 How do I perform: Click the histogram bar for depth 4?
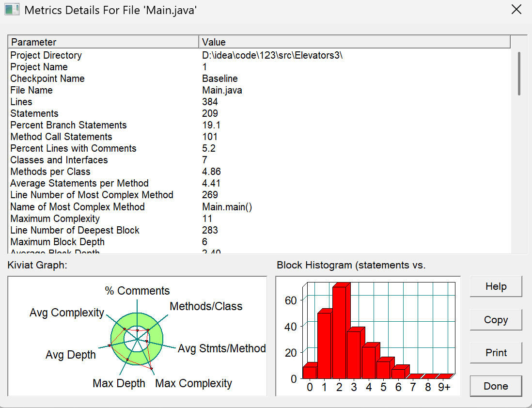tap(369, 362)
